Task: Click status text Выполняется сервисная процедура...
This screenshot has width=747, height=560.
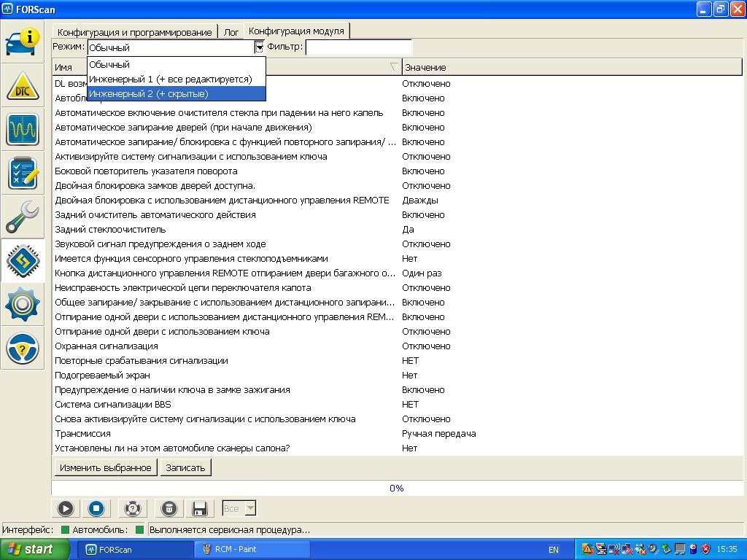Action: tap(230, 529)
